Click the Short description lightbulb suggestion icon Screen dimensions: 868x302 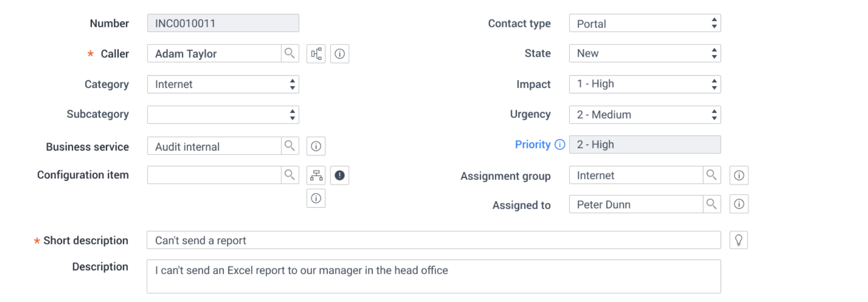click(x=739, y=240)
